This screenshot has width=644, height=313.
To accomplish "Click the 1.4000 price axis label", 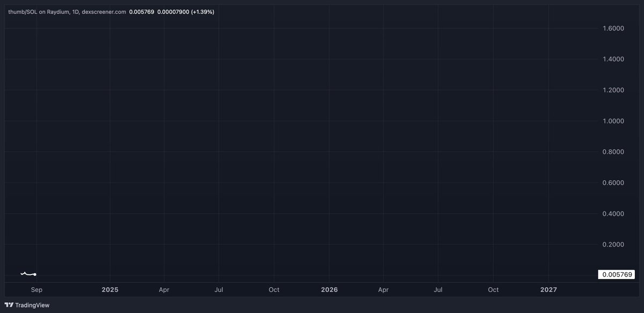I will 613,59.
